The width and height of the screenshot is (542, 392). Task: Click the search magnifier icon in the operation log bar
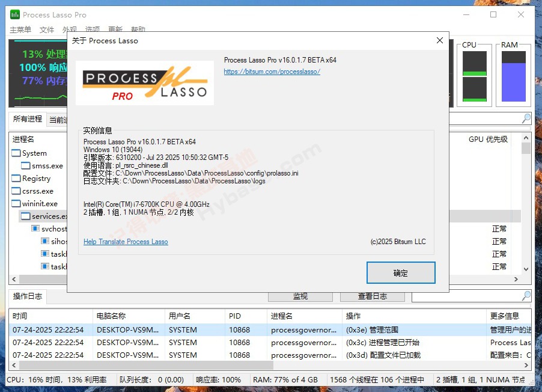pos(526,296)
